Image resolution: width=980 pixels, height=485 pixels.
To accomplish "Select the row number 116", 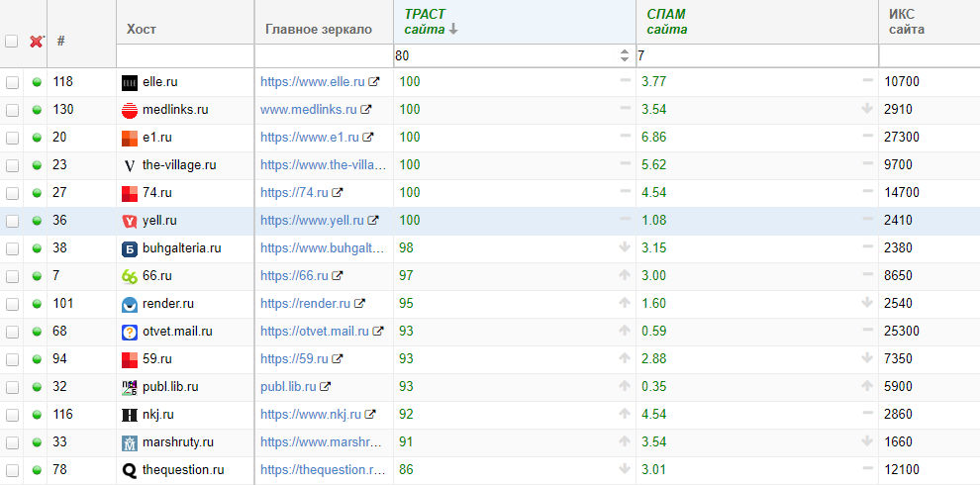I will [62, 414].
